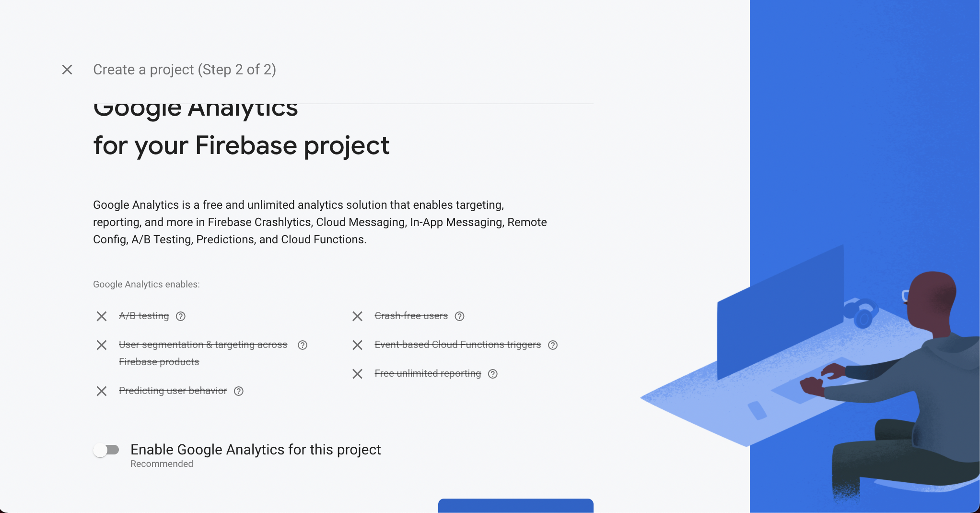Click the struck-through A/B testing text
Viewport: 980px width, 513px height.
pyautogui.click(x=144, y=316)
